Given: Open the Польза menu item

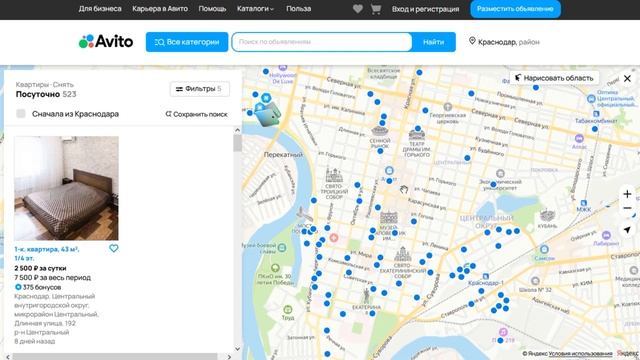Looking at the screenshot, I should (x=298, y=9).
